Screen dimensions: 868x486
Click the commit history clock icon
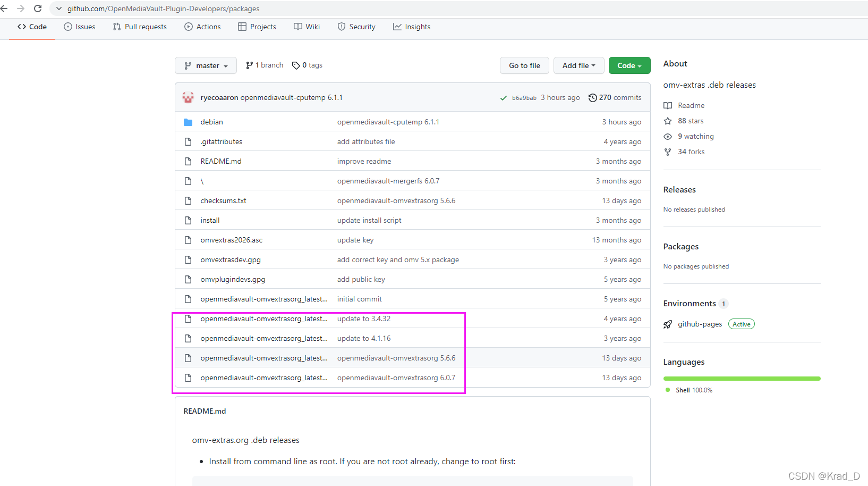(592, 97)
